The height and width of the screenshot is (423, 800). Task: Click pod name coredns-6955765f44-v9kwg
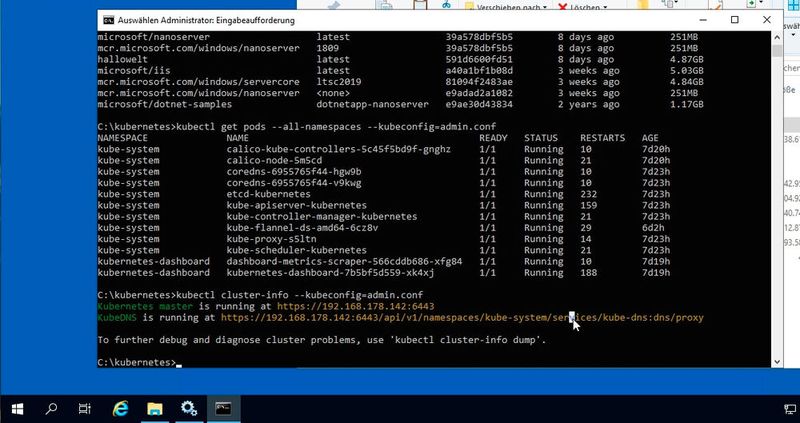pos(294,183)
